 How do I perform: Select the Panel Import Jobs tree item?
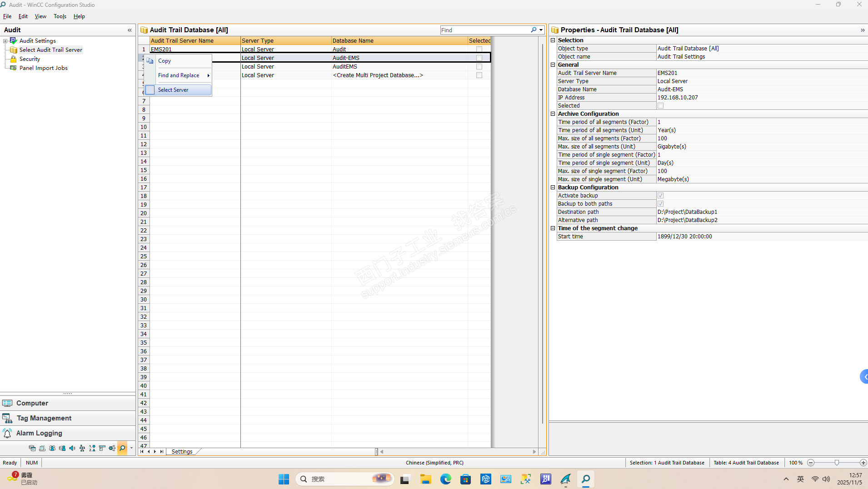(x=44, y=68)
